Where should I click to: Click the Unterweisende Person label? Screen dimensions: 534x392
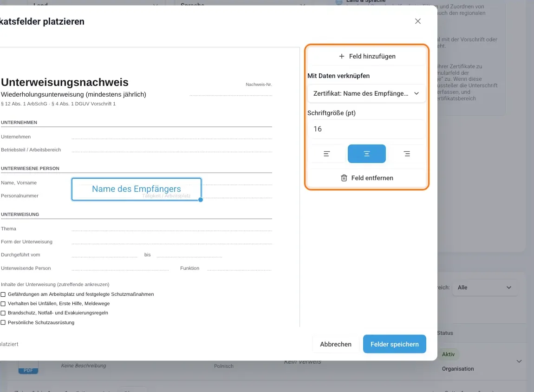click(26, 268)
